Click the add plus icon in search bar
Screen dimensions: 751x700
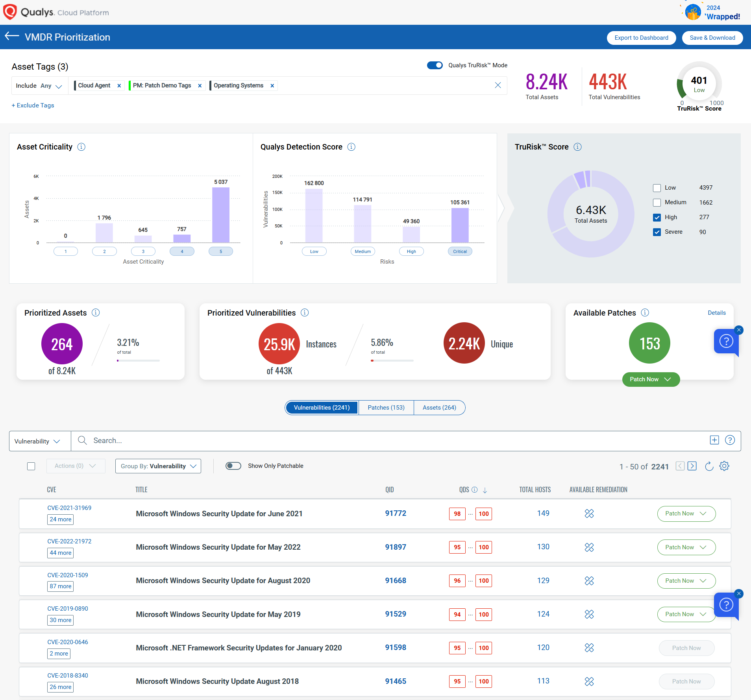(x=714, y=440)
